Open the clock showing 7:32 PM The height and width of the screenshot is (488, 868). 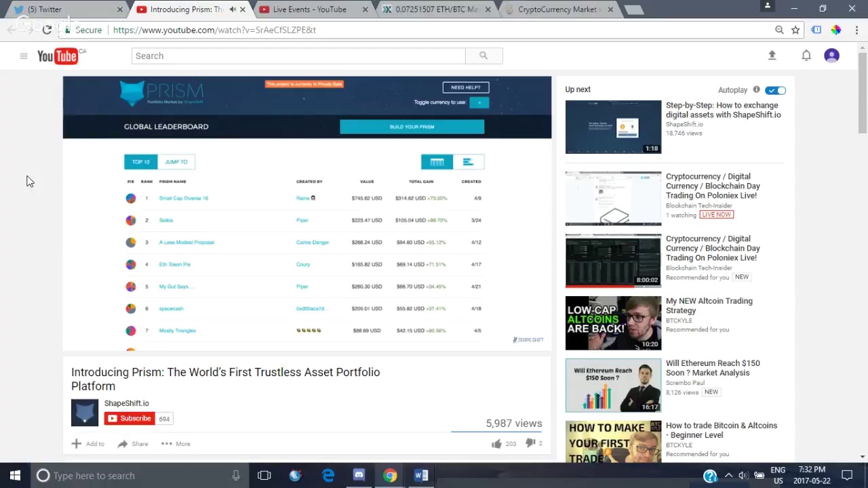tap(812, 476)
